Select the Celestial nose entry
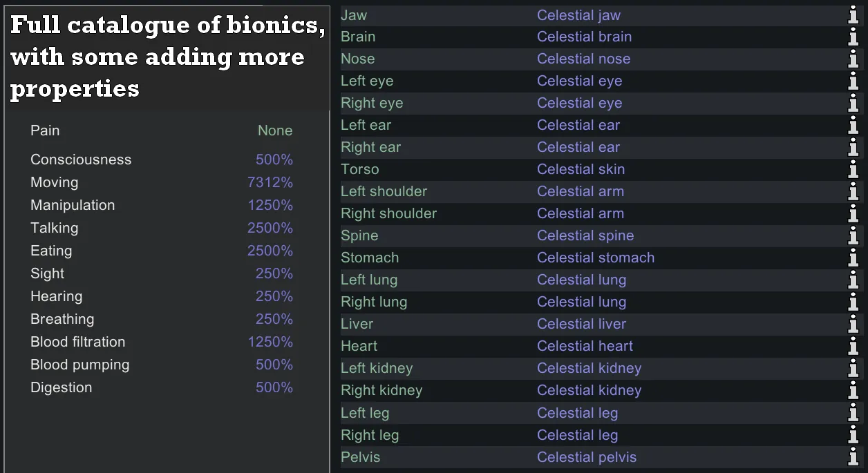The height and width of the screenshot is (473, 868). tap(583, 59)
